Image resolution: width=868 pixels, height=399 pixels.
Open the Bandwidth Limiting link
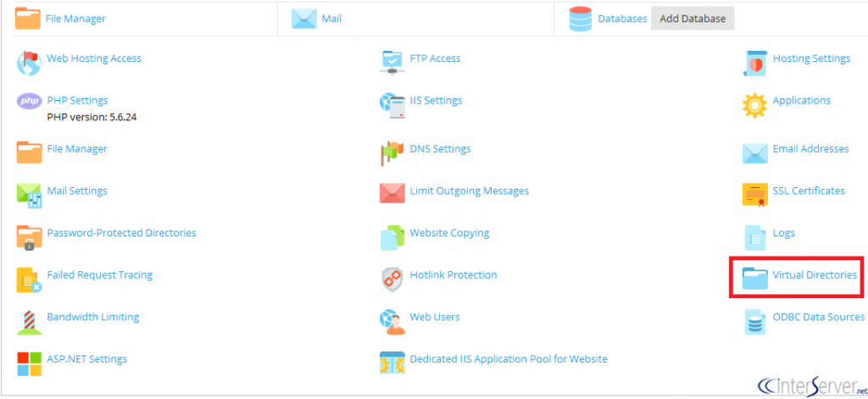[93, 317]
